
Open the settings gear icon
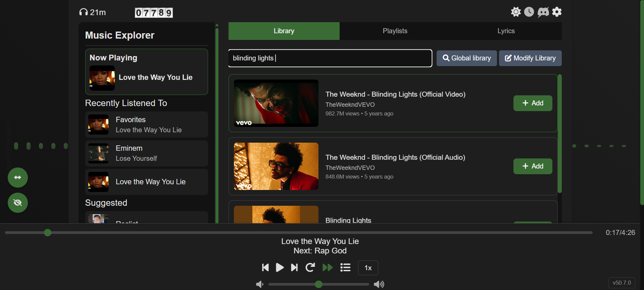557,12
